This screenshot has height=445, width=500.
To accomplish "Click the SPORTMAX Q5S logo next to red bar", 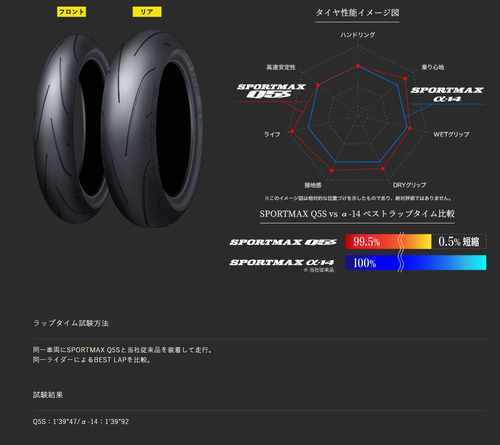I will (x=283, y=242).
